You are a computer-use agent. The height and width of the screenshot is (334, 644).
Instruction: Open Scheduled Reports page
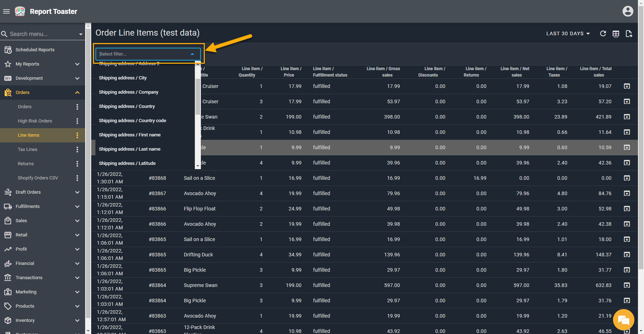click(35, 50)
